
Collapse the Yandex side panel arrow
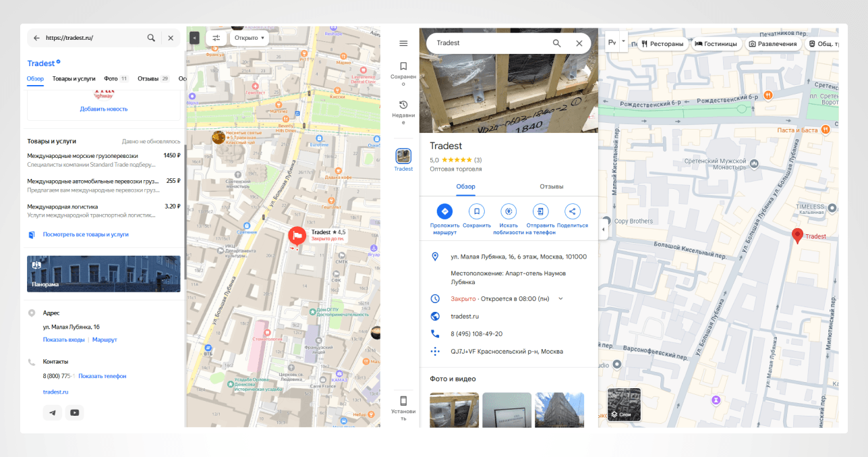pos(194,38)
